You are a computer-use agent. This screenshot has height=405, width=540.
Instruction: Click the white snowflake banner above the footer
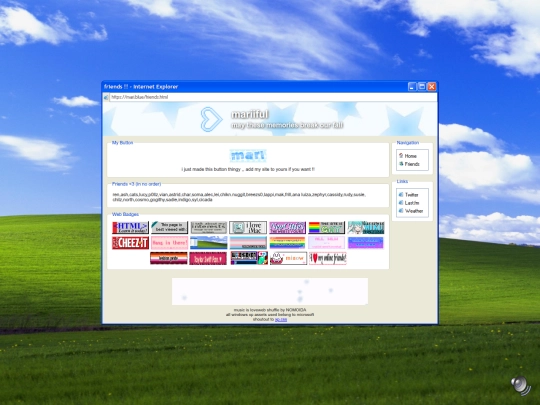click(x=270, y=291)
